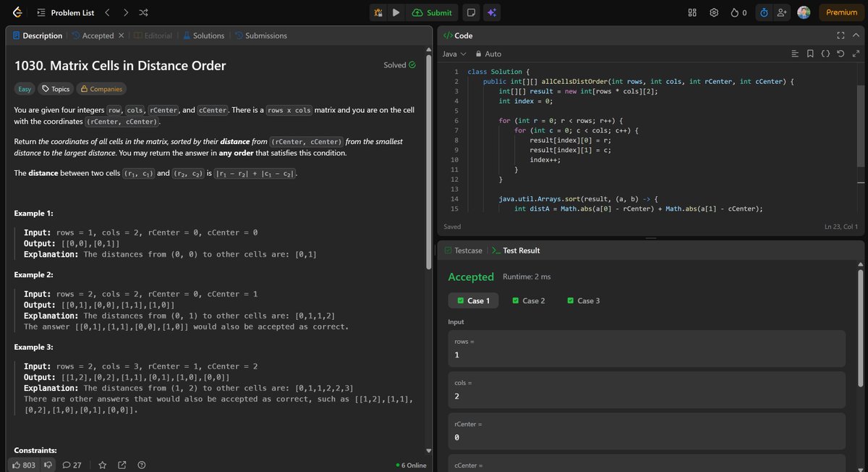Collapse the Code panel chevron
The height and width of the screenshot is (472, 868).
(856, 35)
